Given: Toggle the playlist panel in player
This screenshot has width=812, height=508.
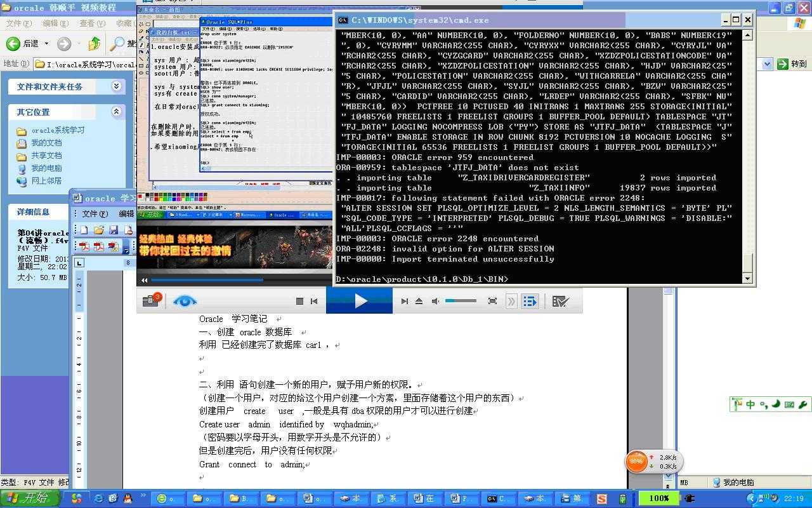Looking at the screenshot, I should click(530, 301).
